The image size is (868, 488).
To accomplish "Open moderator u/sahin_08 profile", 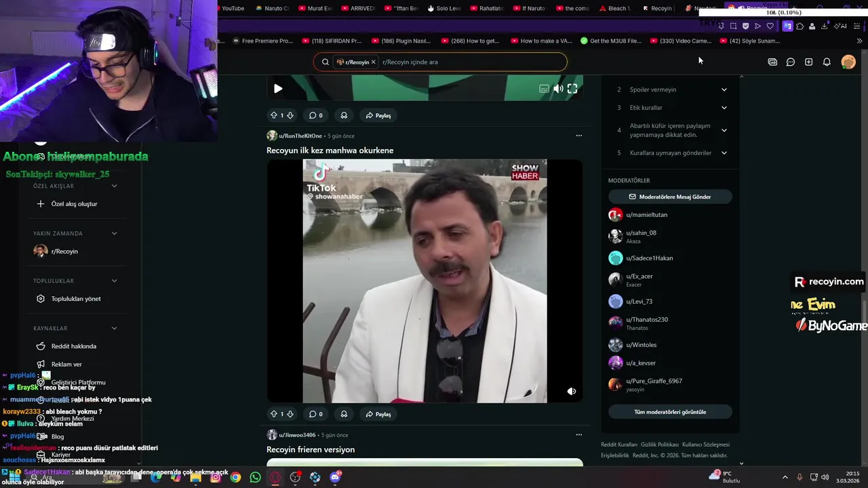I will point(641,232).
